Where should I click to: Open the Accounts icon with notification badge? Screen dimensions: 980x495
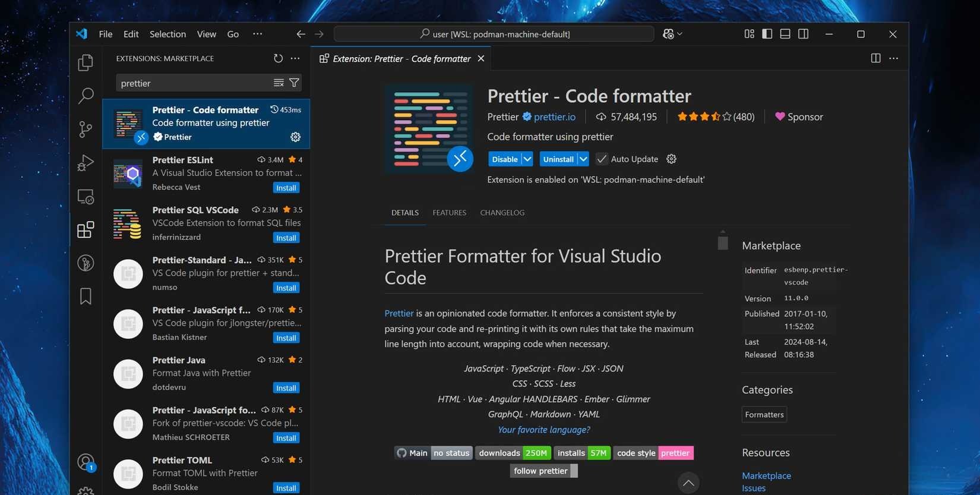86,462
